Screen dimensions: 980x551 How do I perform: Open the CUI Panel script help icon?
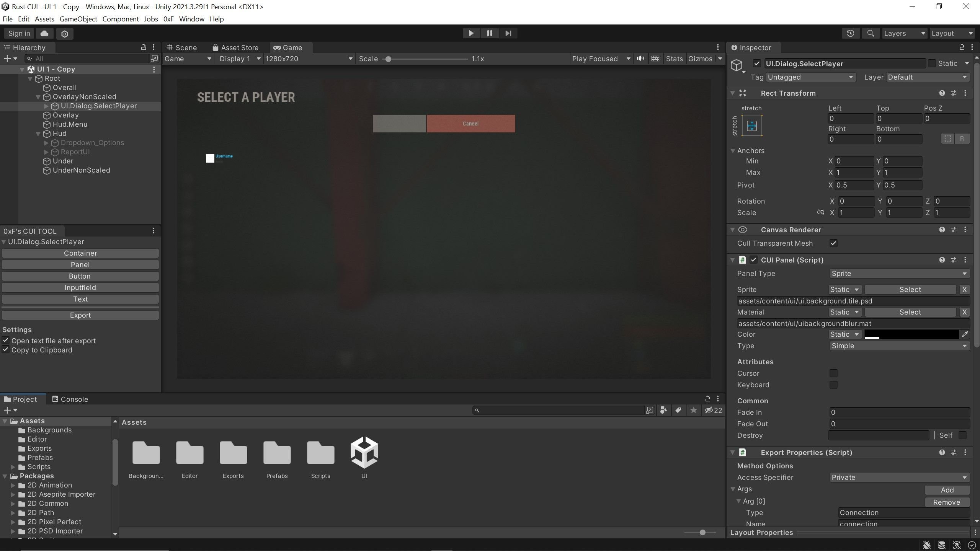pos(942,260)
